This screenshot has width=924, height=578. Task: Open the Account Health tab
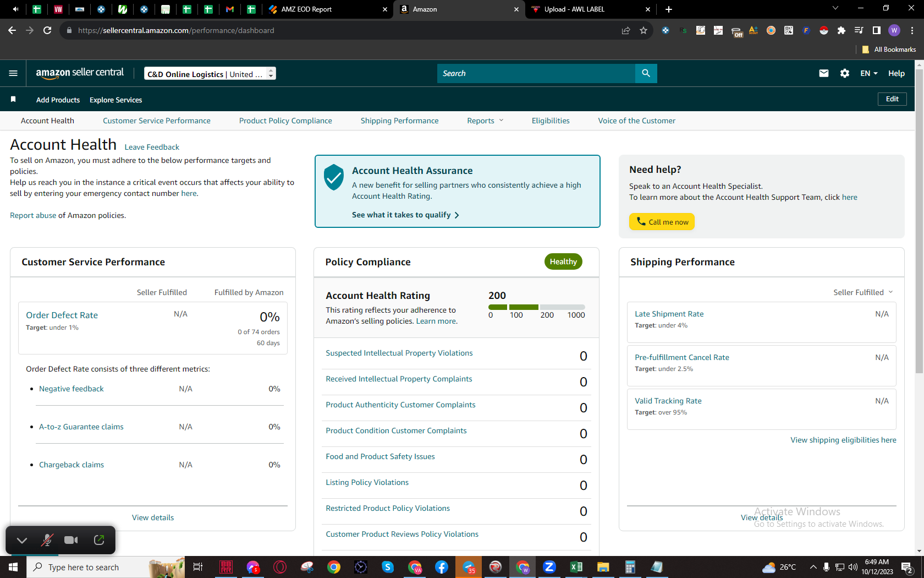tap(47, 121)
